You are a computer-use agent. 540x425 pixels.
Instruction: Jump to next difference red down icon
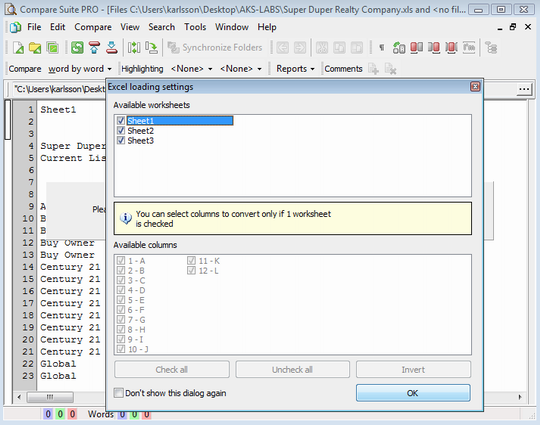[x=112, y=48]
